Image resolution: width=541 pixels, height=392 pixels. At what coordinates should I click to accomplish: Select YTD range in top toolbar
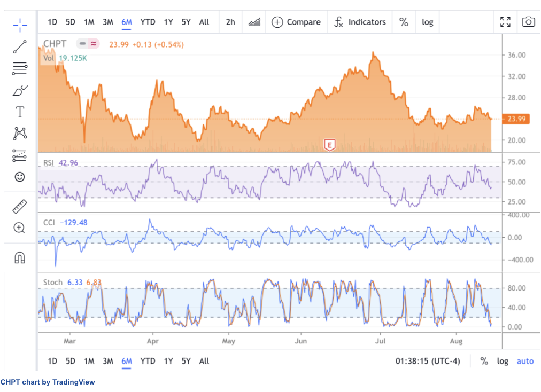coord(148,22)
